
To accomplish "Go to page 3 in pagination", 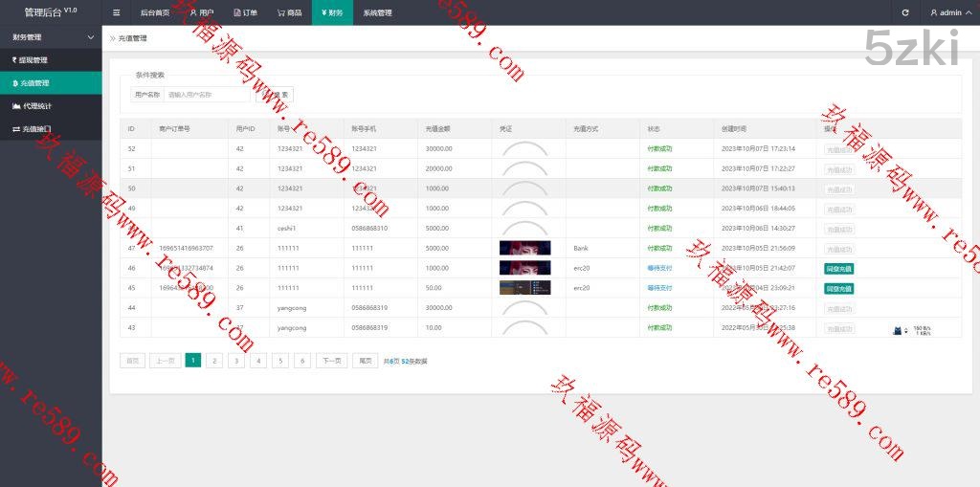I will tap(236, 361).
